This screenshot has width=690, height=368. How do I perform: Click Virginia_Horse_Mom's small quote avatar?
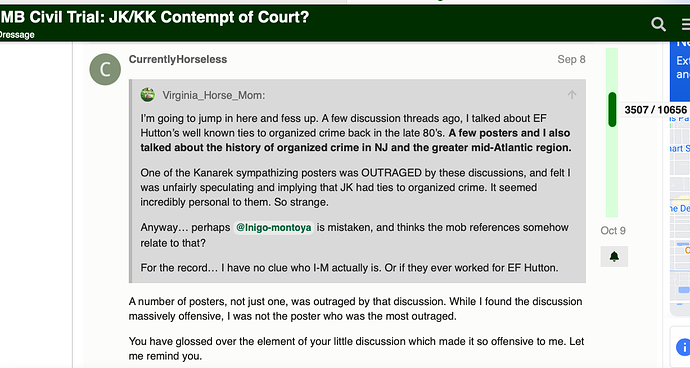(148, 95)
